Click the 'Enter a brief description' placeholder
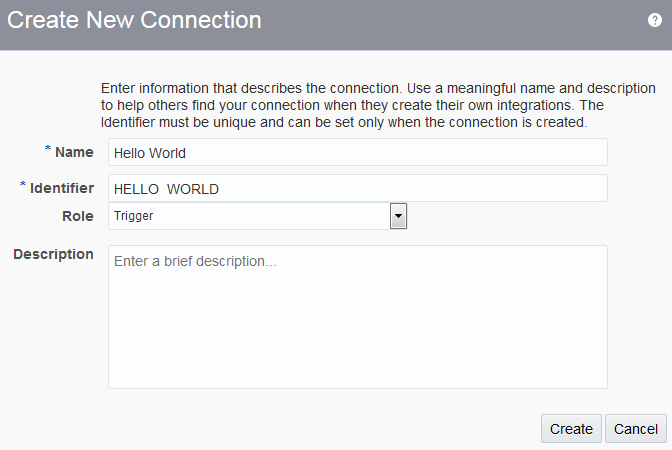The image size is (672, 450). [x=195, y=261]
